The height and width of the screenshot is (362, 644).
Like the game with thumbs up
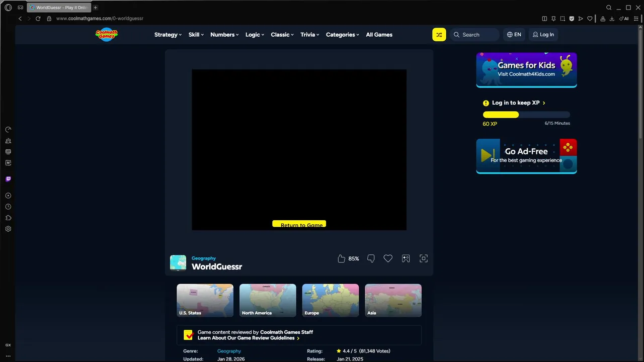click(x=341, y=258)
